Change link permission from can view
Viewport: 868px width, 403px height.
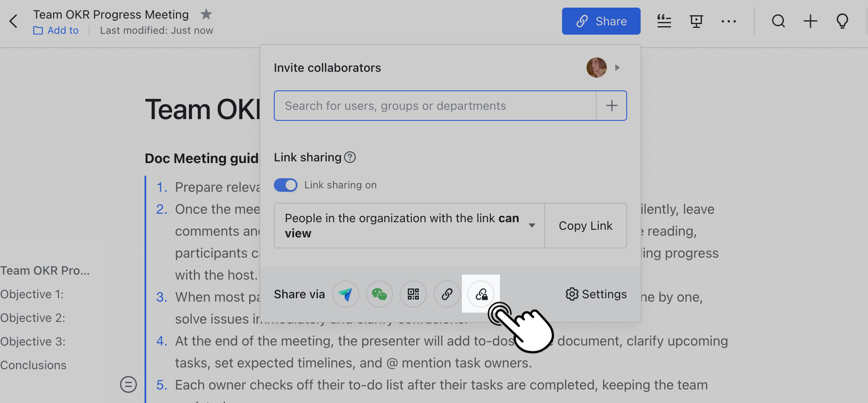pos(532,226)
